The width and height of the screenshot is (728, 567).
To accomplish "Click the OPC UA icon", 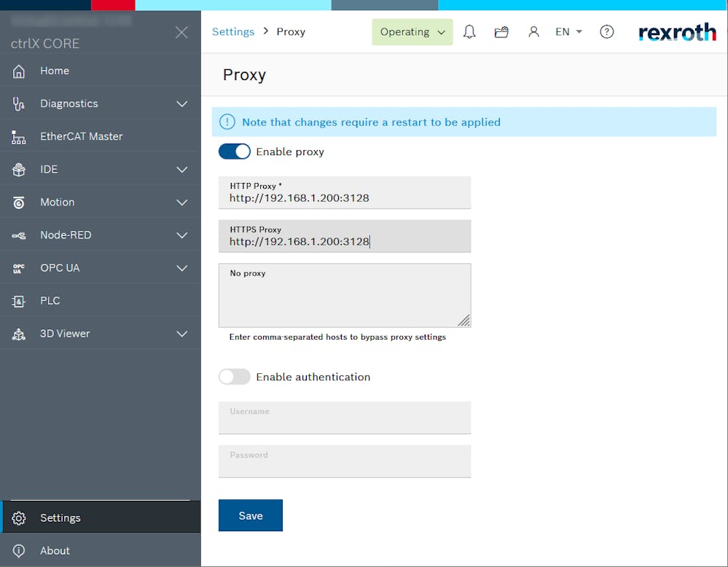I will click(x=18, y=268).
